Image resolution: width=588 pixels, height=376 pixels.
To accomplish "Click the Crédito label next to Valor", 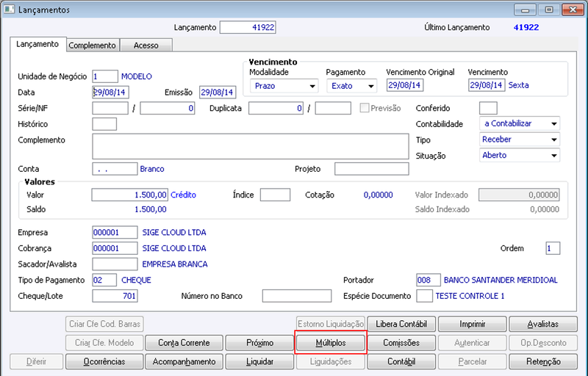I will pos(183,195).
